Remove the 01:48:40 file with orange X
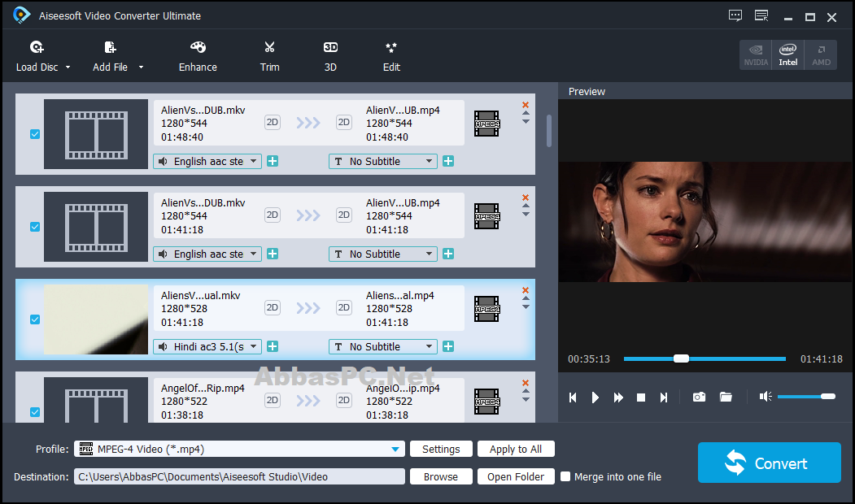Image resolution: width=855 pixels, height=504 pixels. pos(526,105)
